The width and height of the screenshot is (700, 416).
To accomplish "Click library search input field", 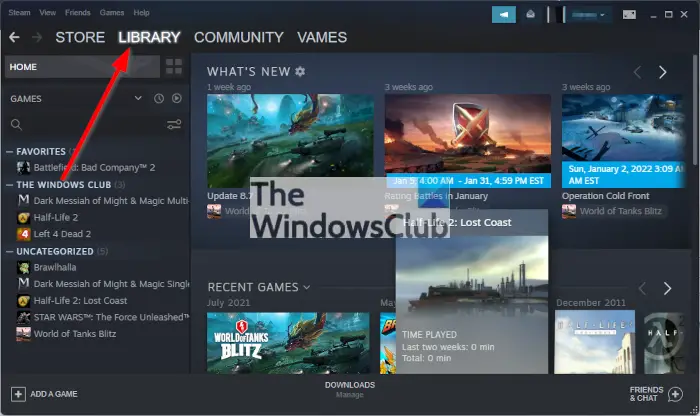I will point(94,125).
